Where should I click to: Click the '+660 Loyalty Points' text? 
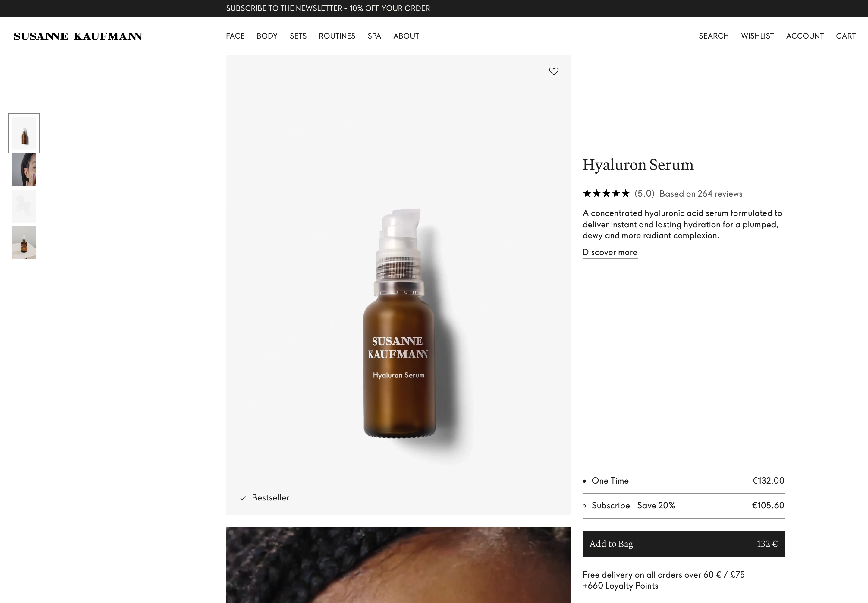[620, 586]
